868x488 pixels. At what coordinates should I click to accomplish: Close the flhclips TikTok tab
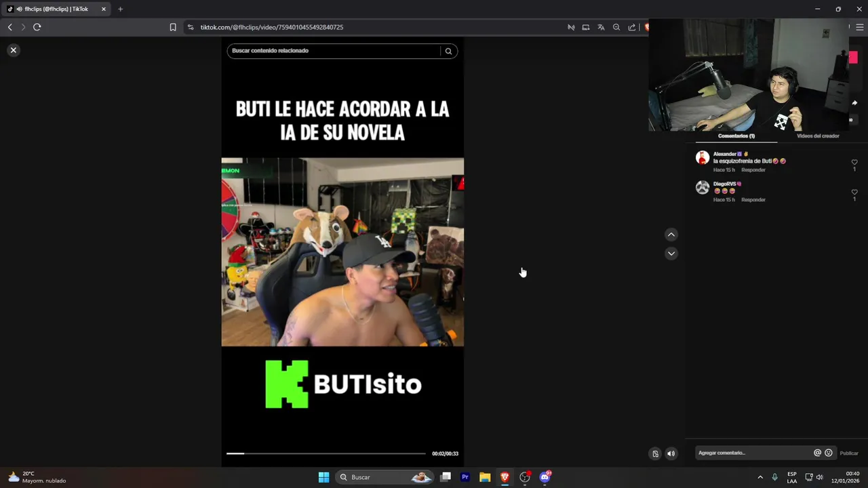point(104,9)
